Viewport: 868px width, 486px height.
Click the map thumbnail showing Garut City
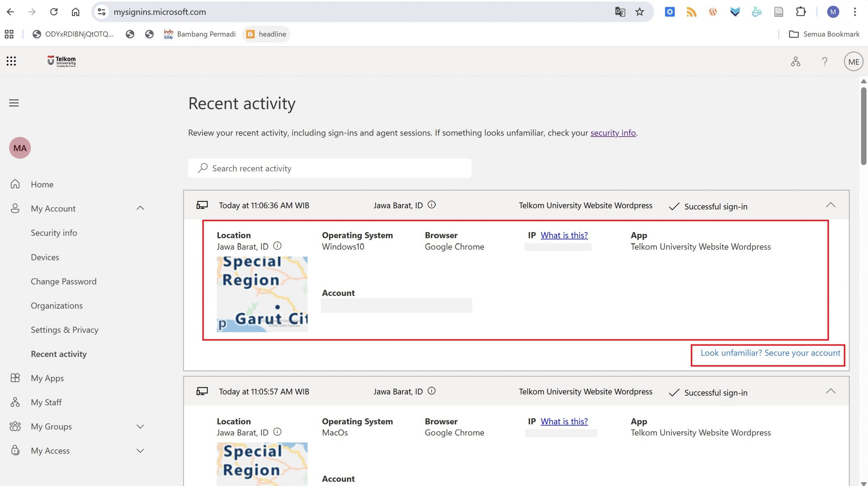262,294
